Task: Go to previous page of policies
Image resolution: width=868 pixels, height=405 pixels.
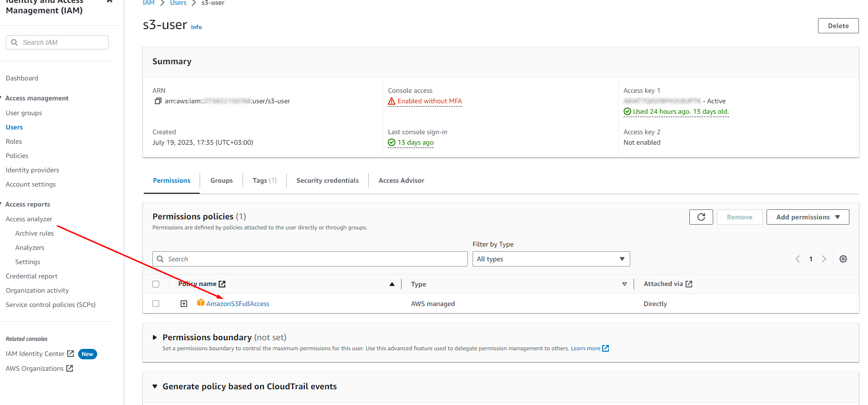Action: [x=797, y=259]
